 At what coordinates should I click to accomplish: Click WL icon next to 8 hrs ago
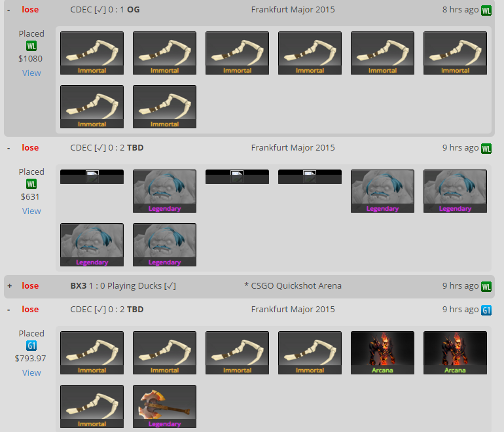[x=486, y=10]
